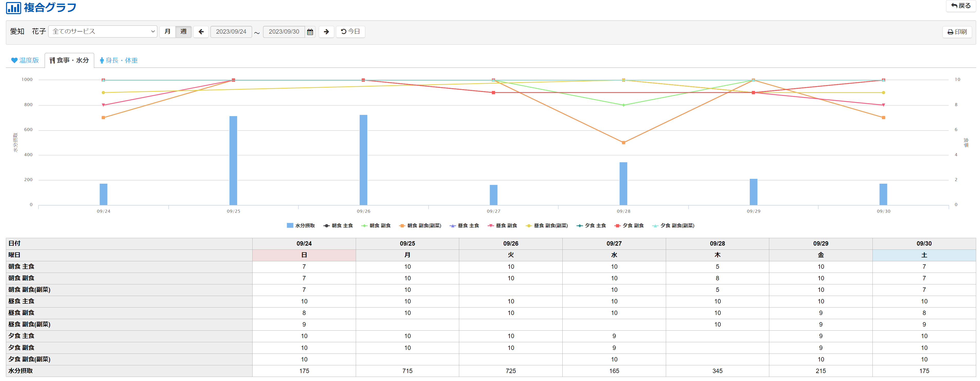The width and height of the screenshot is (980, 381).
Task: Select weekly view 週 button
Action: coord(183,32)
